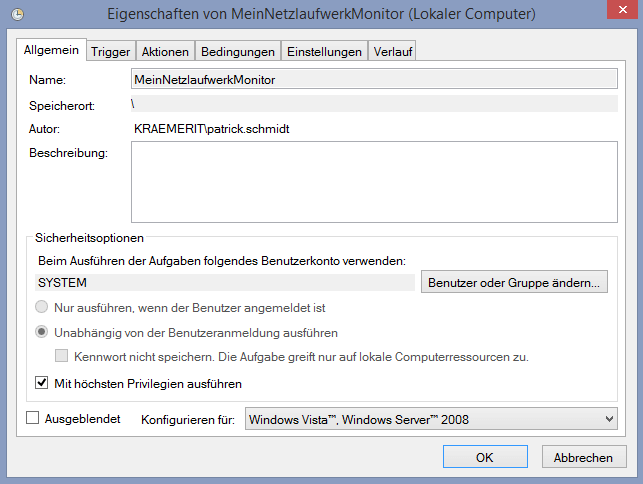Click the SYSTEM user account field
This screenshot has width=643, height=484.
tap(225, 283)
